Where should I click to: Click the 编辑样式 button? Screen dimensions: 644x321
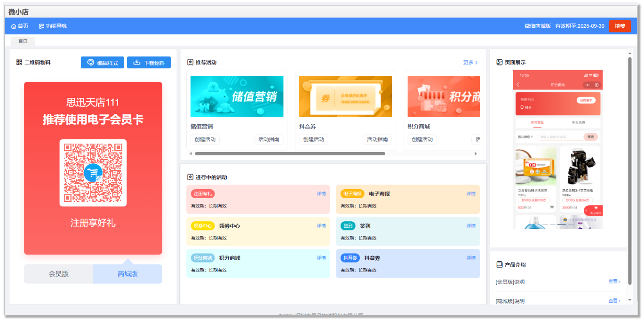point(103,63)
